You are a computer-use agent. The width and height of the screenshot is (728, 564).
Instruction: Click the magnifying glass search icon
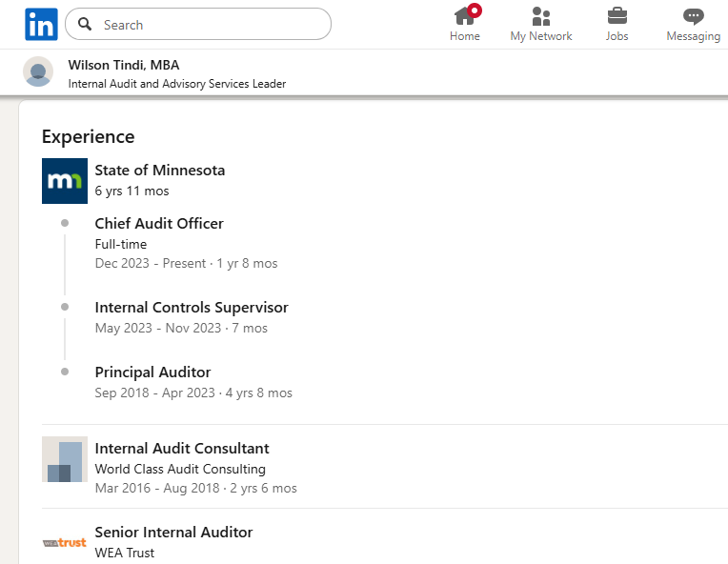point(85,24)
